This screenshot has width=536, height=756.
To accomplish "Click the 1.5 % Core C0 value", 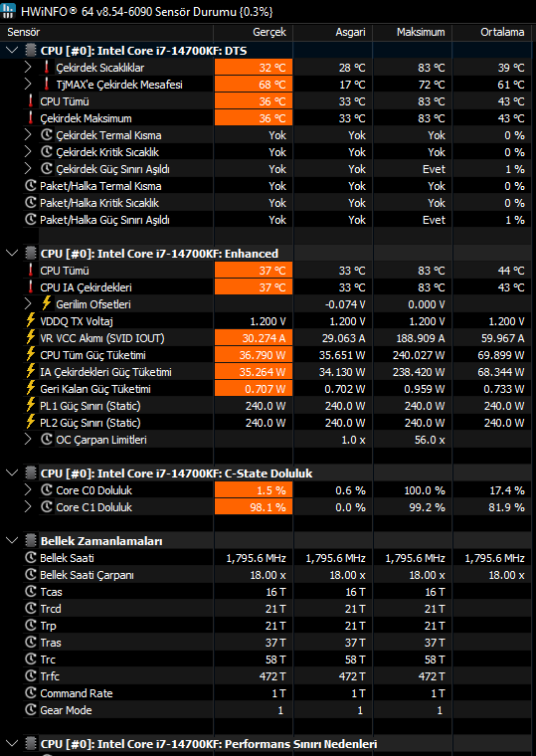I will [271, 490].
